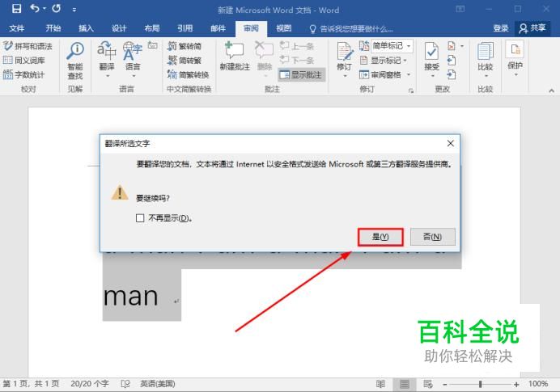Open the 保护 protect document menu
The image size is (560, 392).
[x=515, y=59]
